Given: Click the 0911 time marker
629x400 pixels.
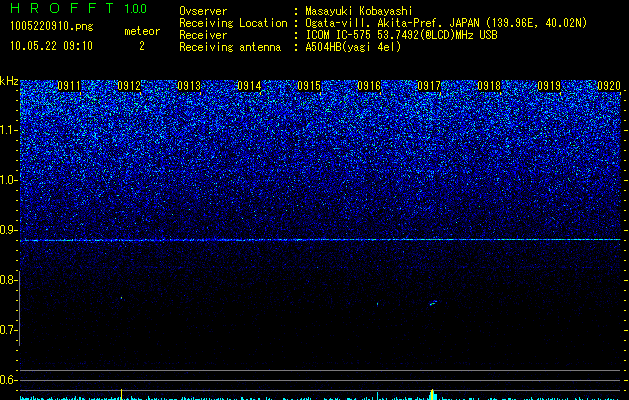Looking at the screenshot, I should tap(69, 86).
